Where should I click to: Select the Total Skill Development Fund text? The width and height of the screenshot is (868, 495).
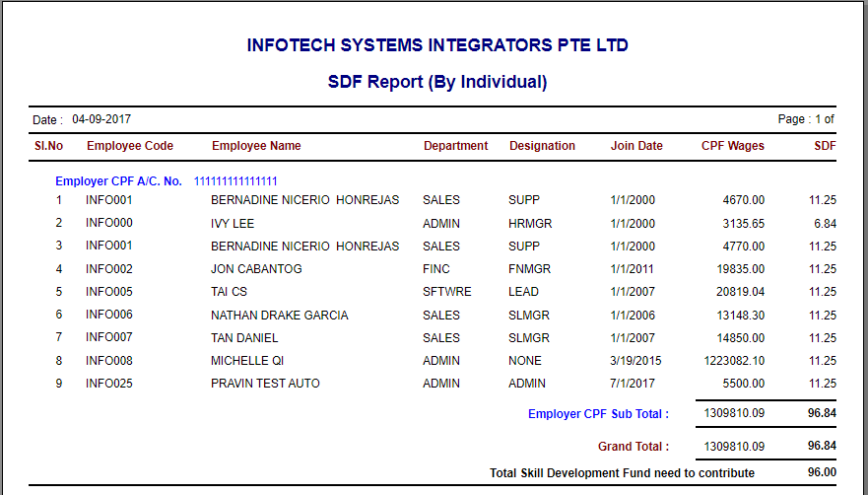622,473
